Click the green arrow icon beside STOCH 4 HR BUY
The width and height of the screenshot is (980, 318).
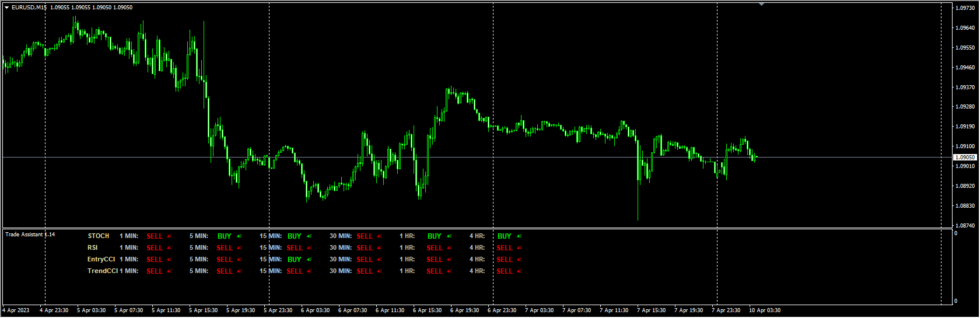(x=519, y=236)
